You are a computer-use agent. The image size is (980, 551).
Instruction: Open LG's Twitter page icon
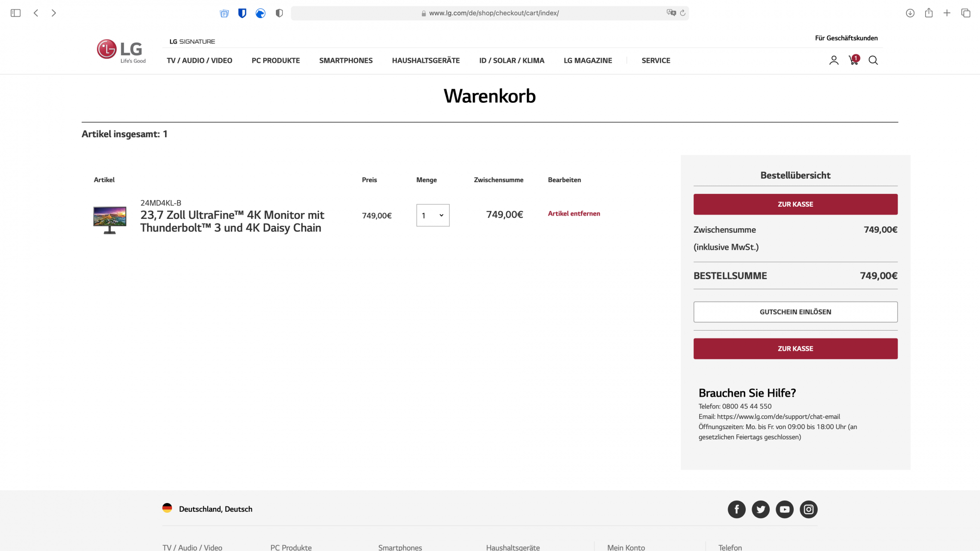pos(760,509)
